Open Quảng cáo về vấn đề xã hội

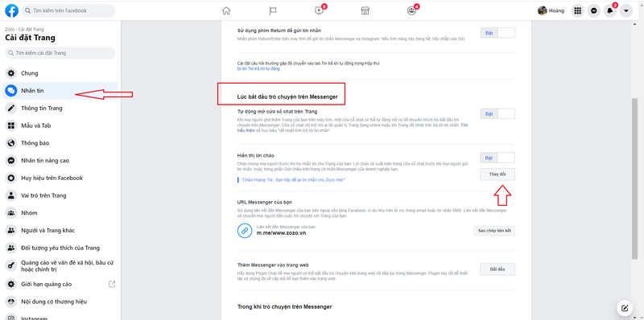coord(60,266)
